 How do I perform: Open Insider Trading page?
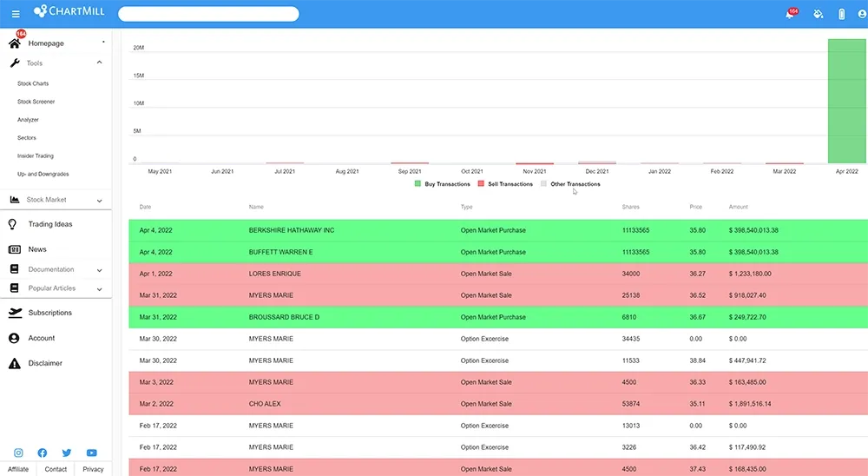point(36,156)
